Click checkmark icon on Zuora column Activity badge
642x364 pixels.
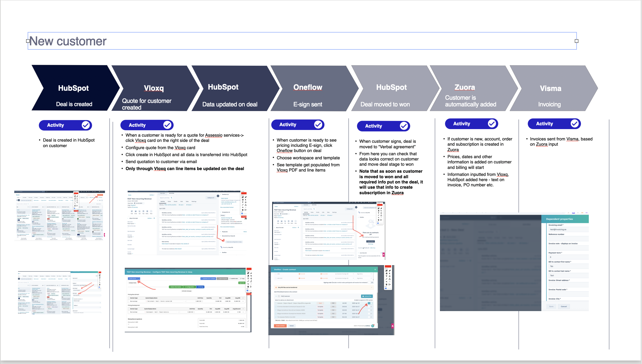[492, 124]
